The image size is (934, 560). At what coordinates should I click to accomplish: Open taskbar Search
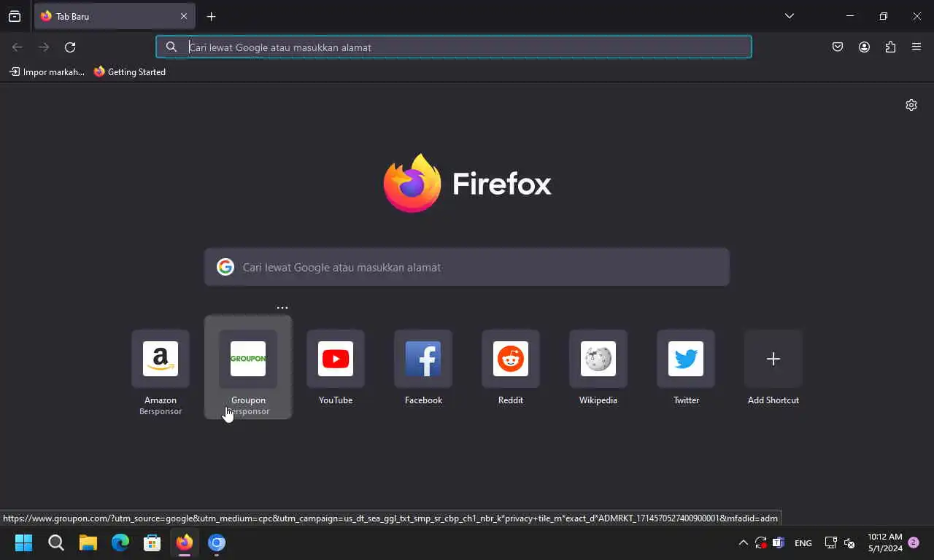point(56,542)
